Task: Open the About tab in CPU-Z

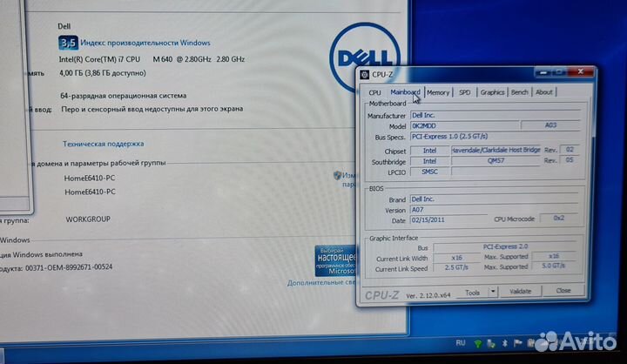Action: coord(543,92)
